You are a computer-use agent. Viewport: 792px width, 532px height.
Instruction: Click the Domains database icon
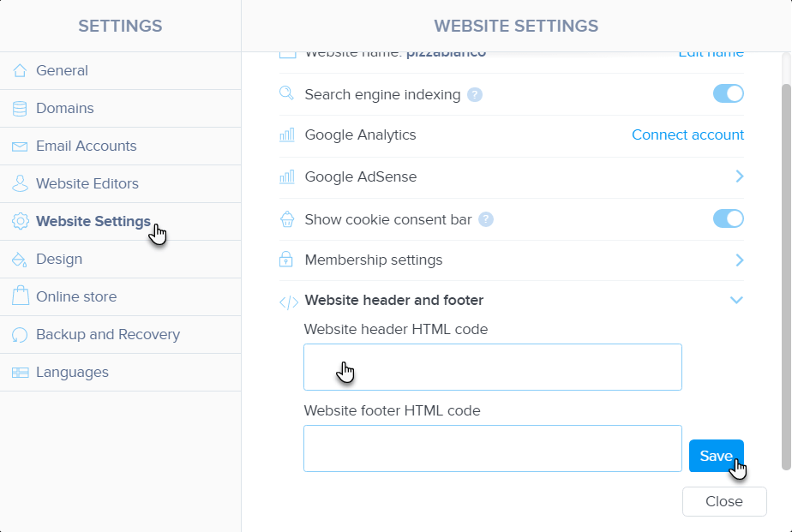20,109
